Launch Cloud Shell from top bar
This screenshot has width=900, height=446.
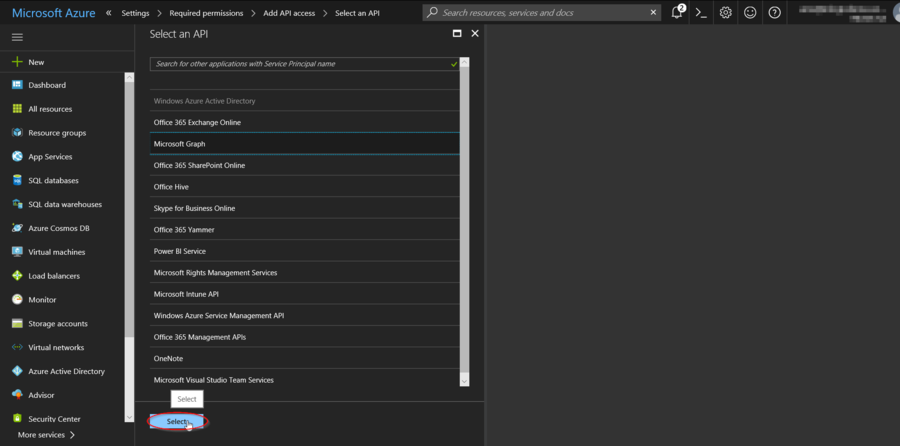pos(702,13)
